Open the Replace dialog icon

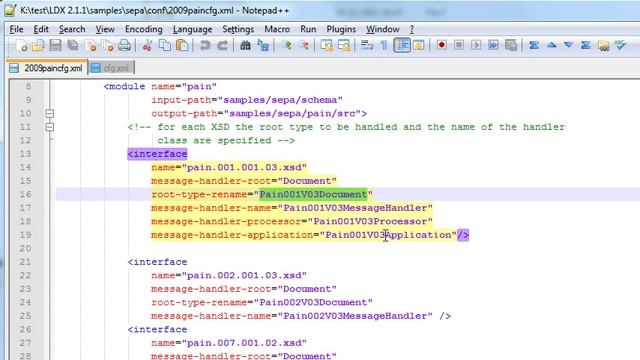263,45
